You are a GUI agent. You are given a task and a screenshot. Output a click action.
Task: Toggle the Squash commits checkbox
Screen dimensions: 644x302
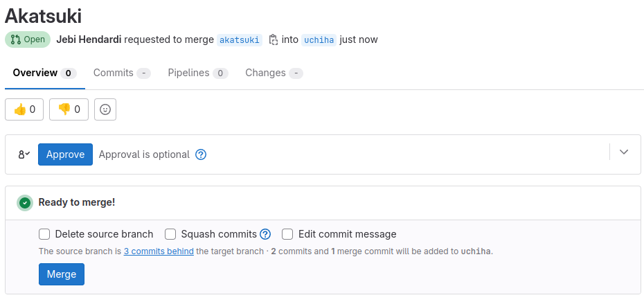pyautogui.click(x=170, y=234)
